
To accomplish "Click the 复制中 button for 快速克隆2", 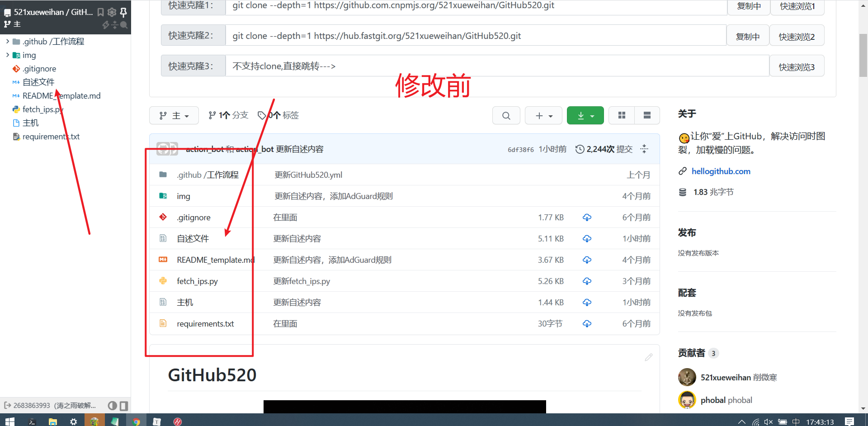I will pos(748,36).
